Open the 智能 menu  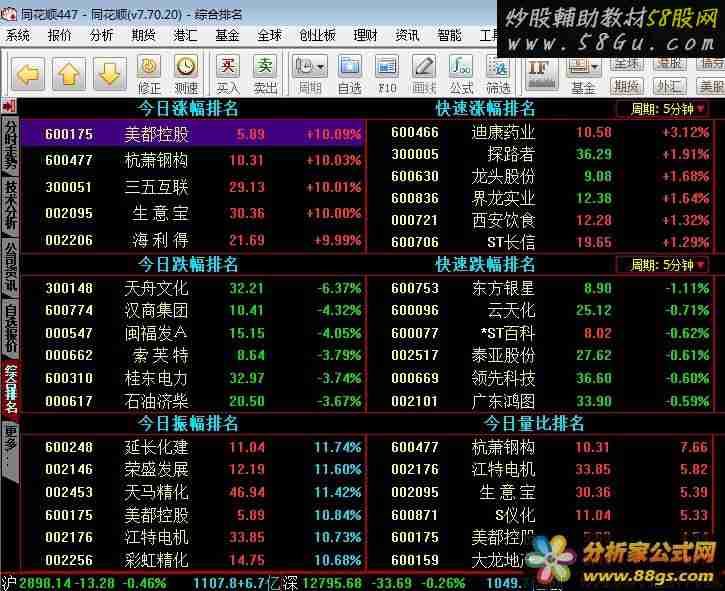[449, 35]
